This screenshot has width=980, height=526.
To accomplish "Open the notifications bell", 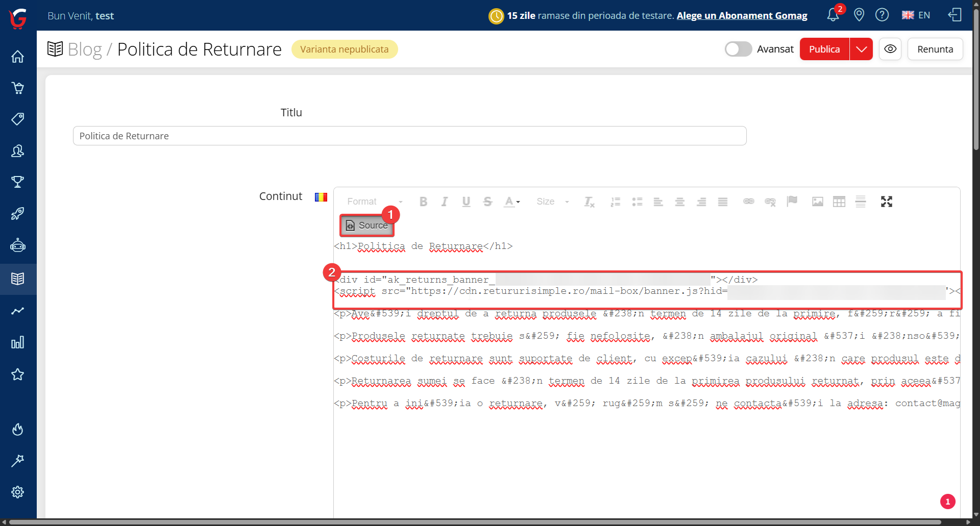I will pos(833,15).
